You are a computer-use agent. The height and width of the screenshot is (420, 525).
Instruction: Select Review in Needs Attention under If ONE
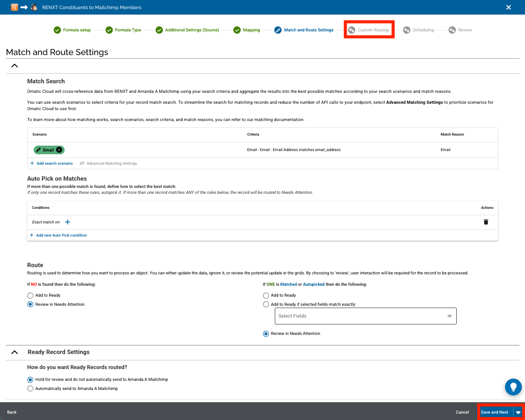click(266, 334)
